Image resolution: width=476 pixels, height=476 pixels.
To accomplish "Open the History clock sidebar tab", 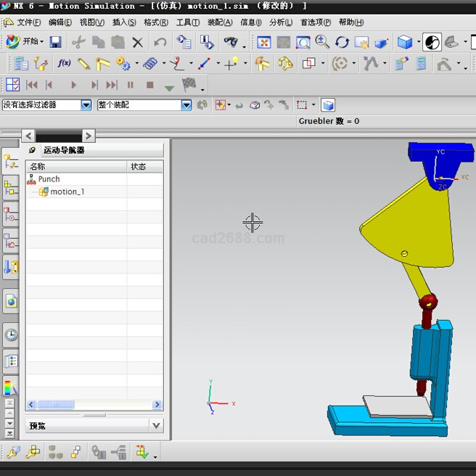I will click(x=11, y=335).
